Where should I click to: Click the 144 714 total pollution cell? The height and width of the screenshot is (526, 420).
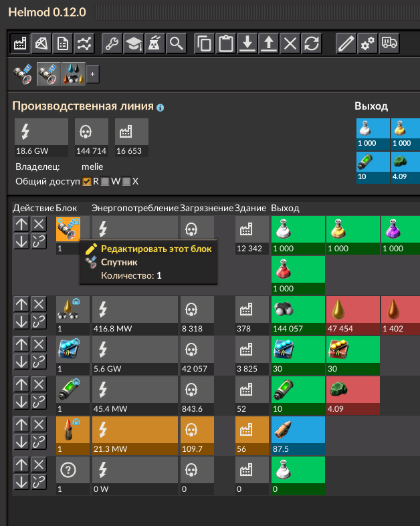(92, 138)
